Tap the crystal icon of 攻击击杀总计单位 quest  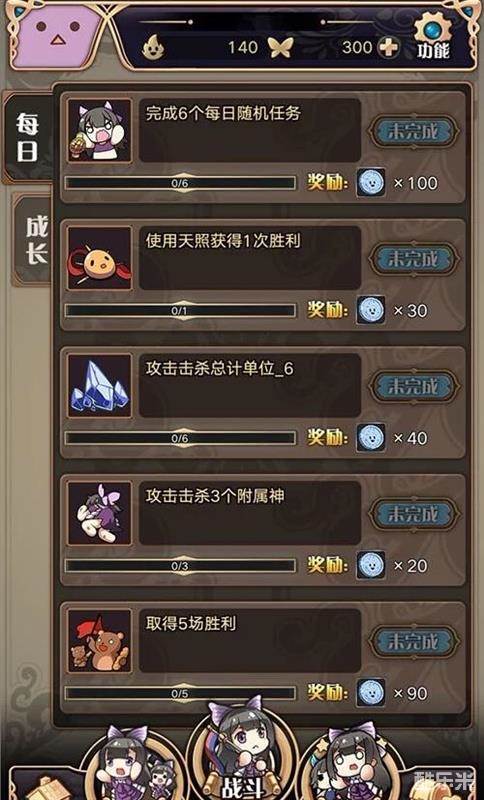99,386
